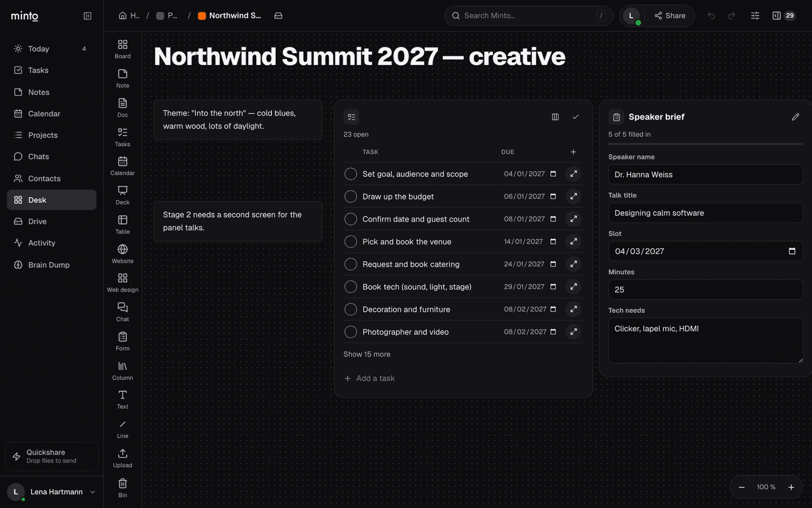Open date picker for the 14/01/2027 due date
The width and height of the screenshot is (812, 508).
pyautogui.click(x=553, y=241)
